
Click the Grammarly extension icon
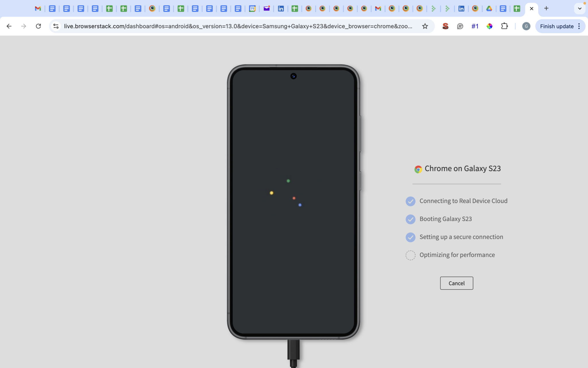tap(460, 26)
